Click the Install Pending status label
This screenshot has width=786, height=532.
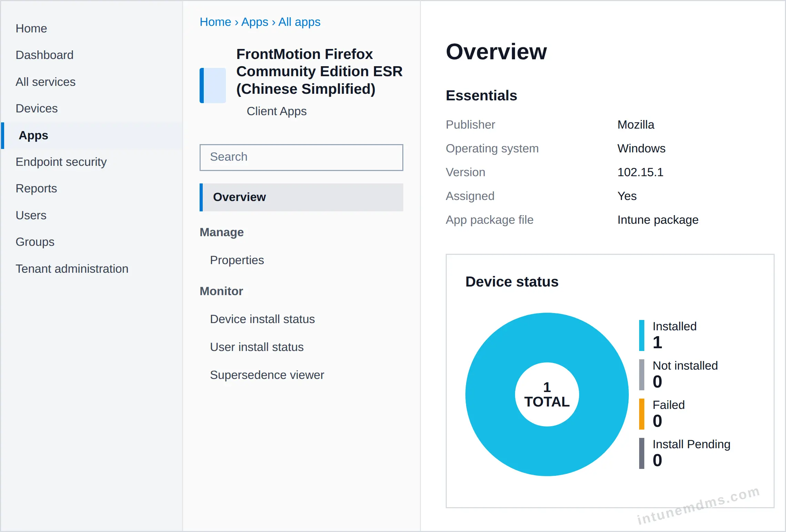click(x=692, y=444)
